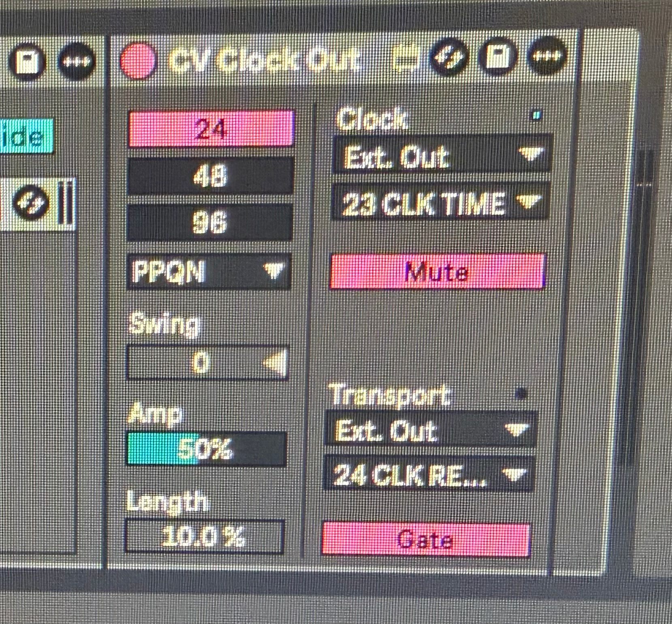Save CV Clock Out preset icon
Viewport: 672px width, 624px height.
point(497,57)
